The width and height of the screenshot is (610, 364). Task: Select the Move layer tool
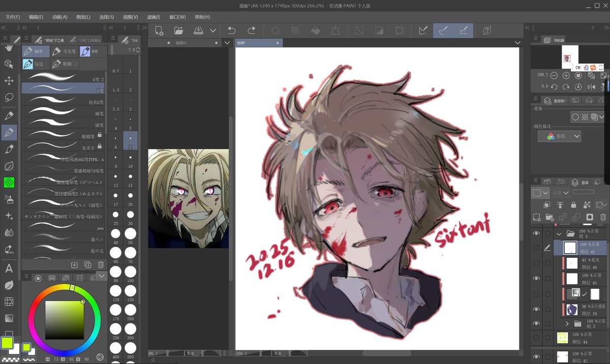[x=9, y=81]
